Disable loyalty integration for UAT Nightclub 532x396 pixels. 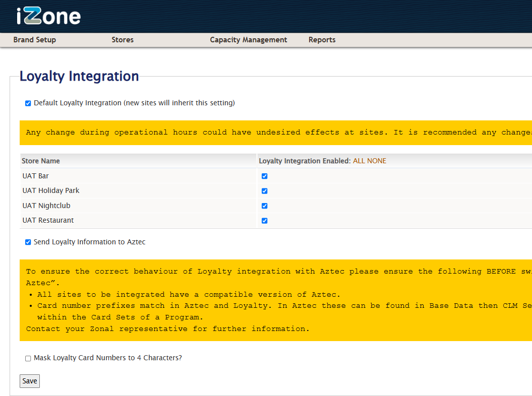point(264,206)
